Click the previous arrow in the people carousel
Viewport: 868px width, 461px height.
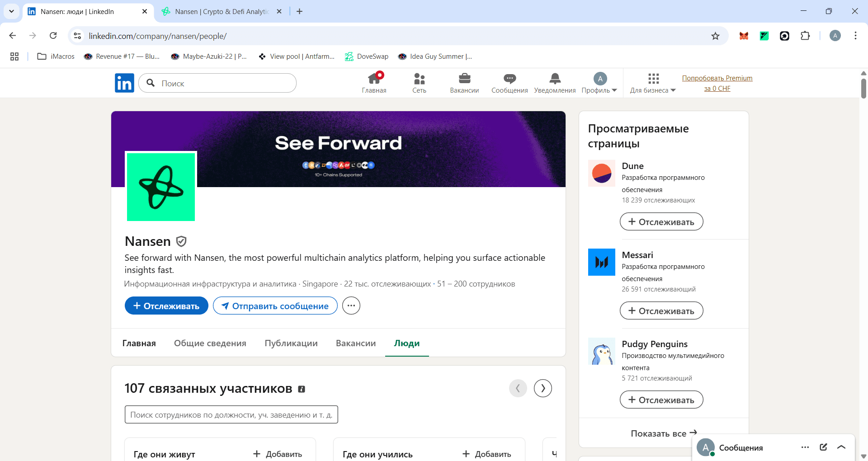click(518, 388)
